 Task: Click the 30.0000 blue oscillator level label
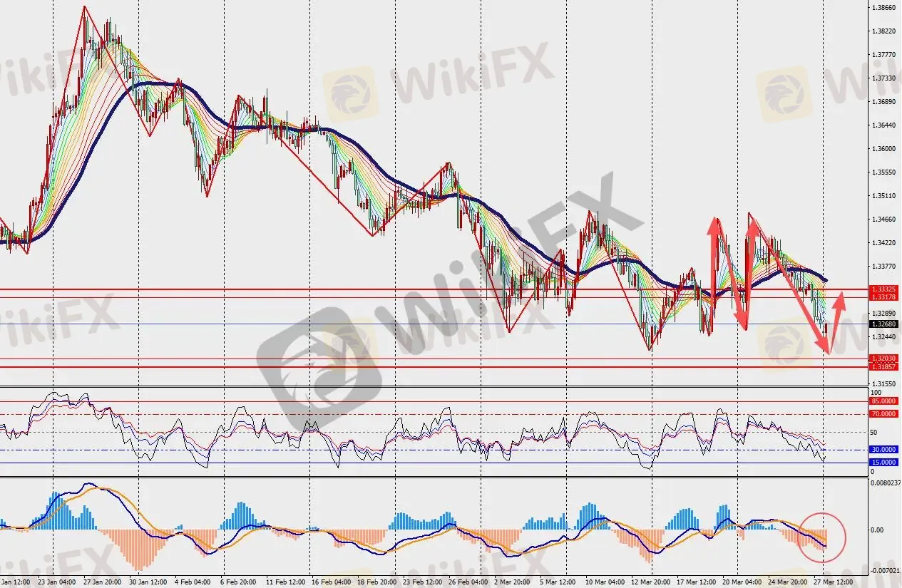(883, 450)
